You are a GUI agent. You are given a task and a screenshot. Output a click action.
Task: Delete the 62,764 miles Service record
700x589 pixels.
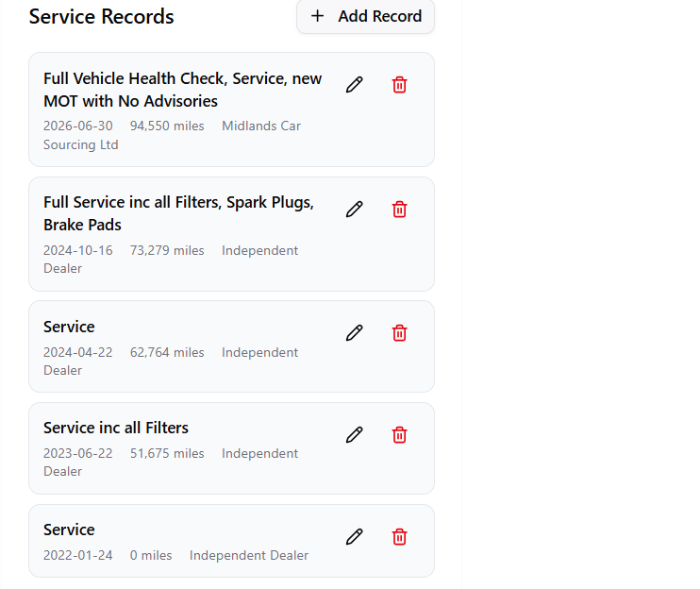[400, 332]
